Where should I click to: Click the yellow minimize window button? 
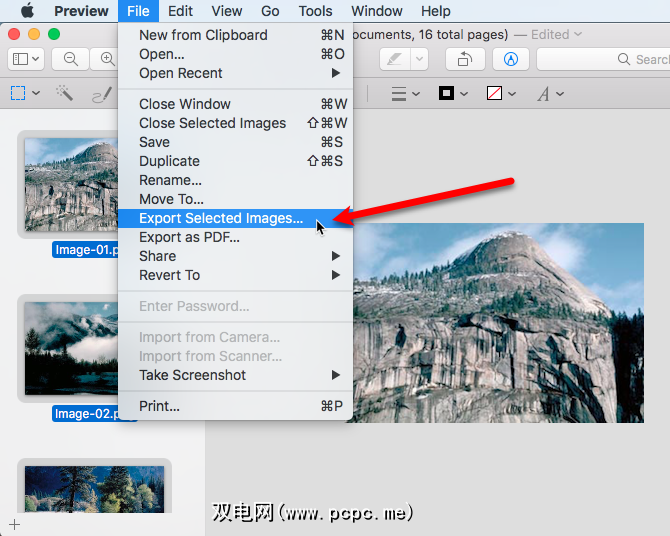34,34
